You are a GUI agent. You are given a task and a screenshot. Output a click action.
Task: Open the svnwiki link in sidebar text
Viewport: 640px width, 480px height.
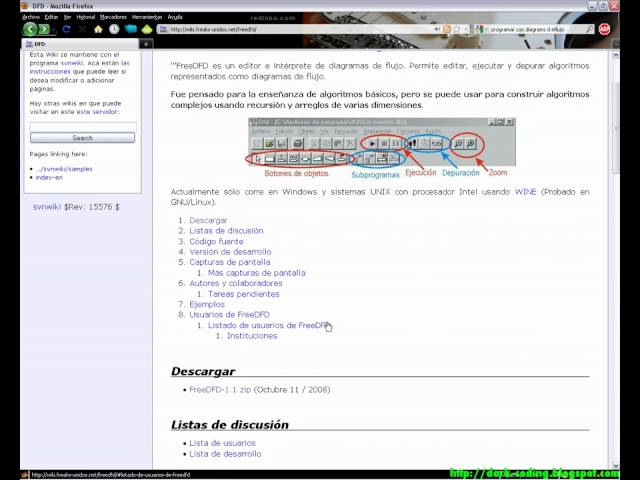click(72, 63)
